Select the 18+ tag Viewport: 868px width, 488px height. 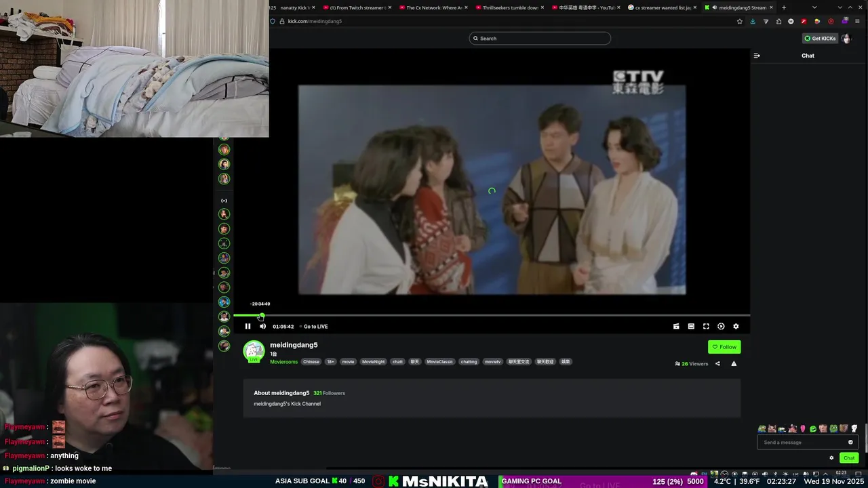(330, 362)
